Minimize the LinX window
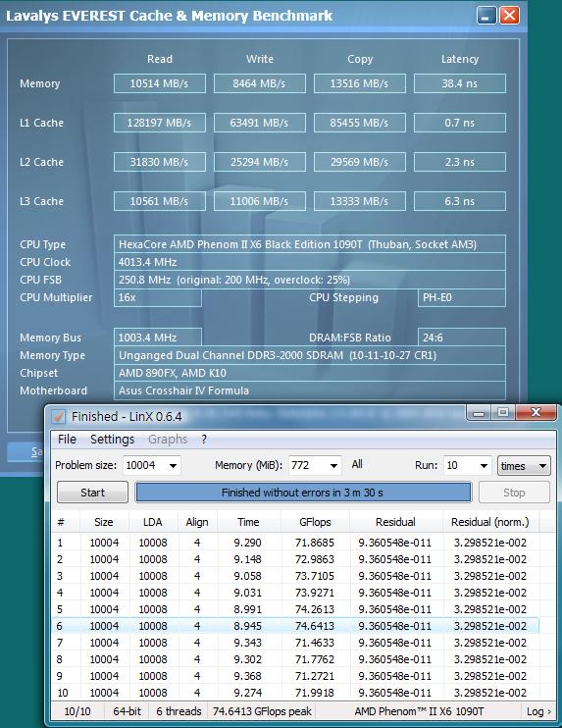Viewport: 562px width, 728px height. 480,412
